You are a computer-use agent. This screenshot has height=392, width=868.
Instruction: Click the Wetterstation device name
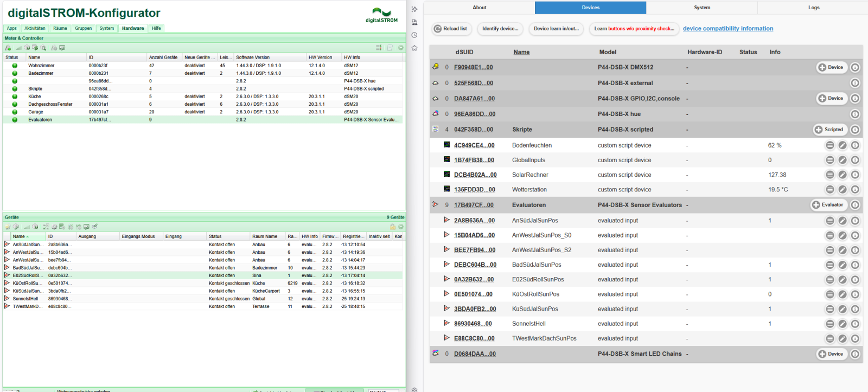529,190
